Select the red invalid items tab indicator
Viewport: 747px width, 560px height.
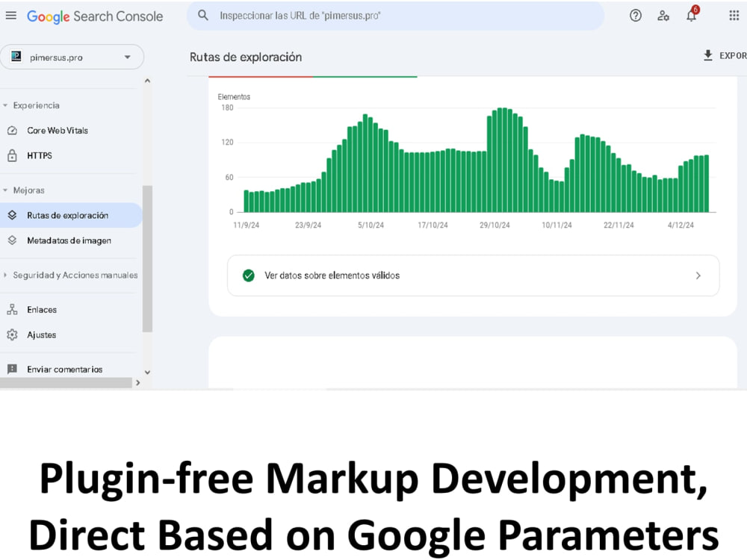(x=261, y=76)
